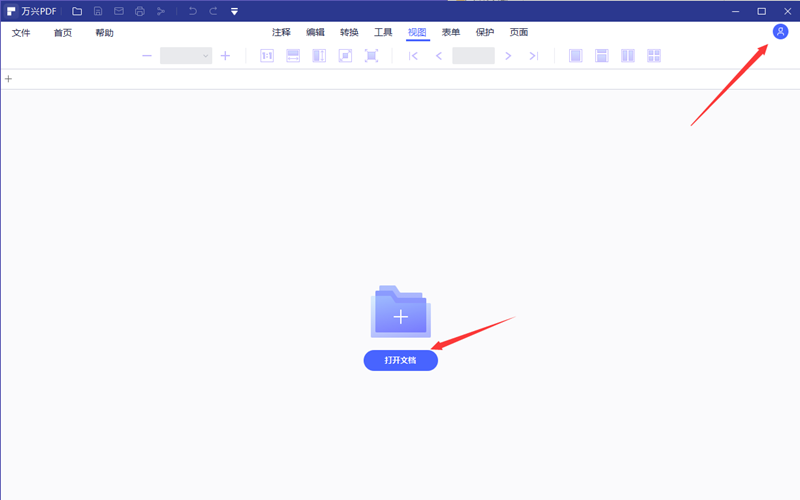
Task: Open the 文件 menu
Action: (x=22, y=33)
